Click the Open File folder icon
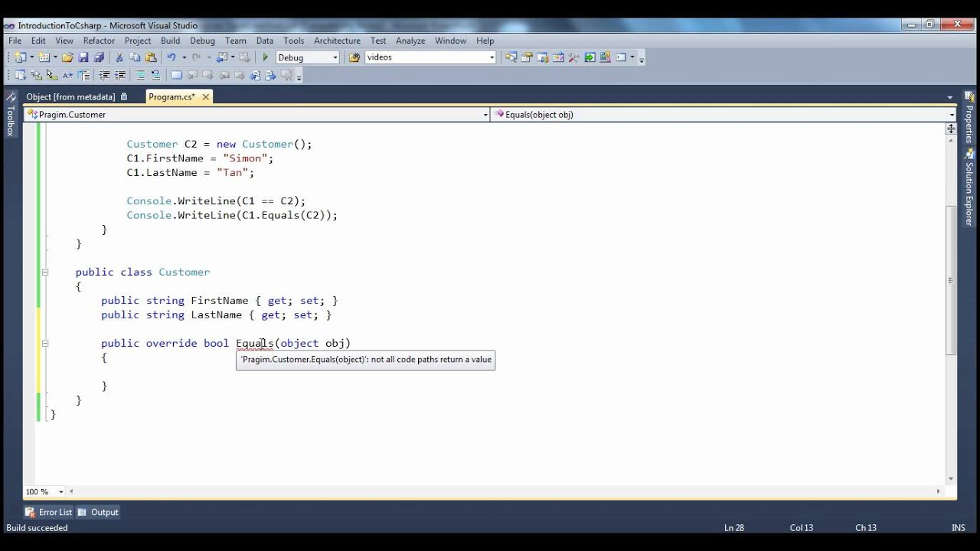The width and height of the screenshot is (980, 551). pyautogui.click(x=67, y=57)
